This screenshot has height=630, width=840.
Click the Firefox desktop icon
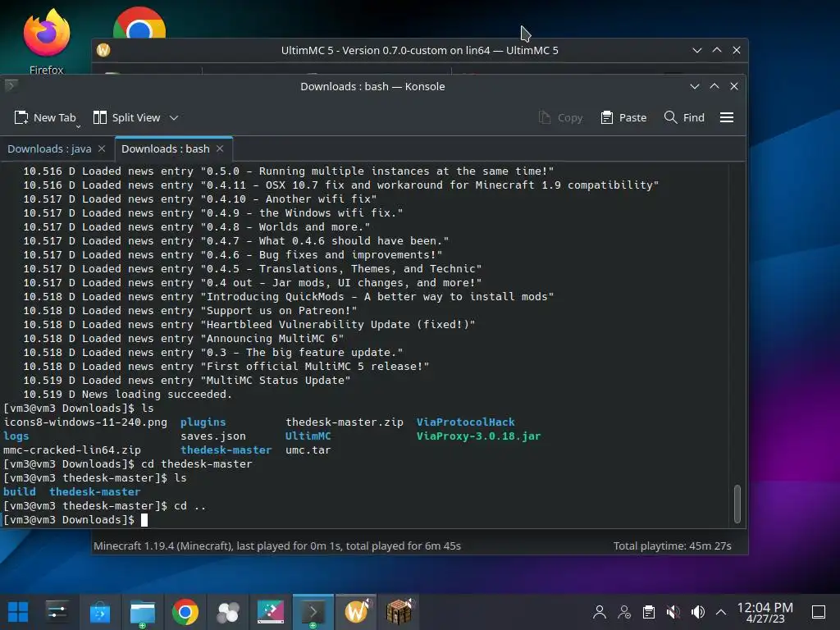pos(47,41)
